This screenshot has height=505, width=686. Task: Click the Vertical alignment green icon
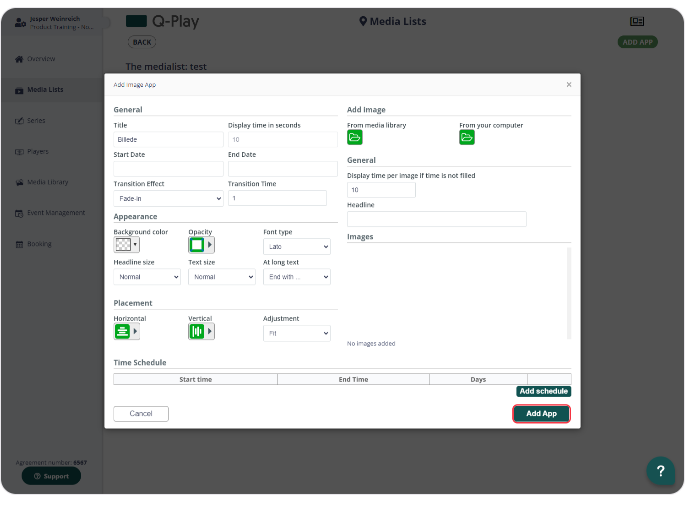pyautogui.click(x=197, y=331)
